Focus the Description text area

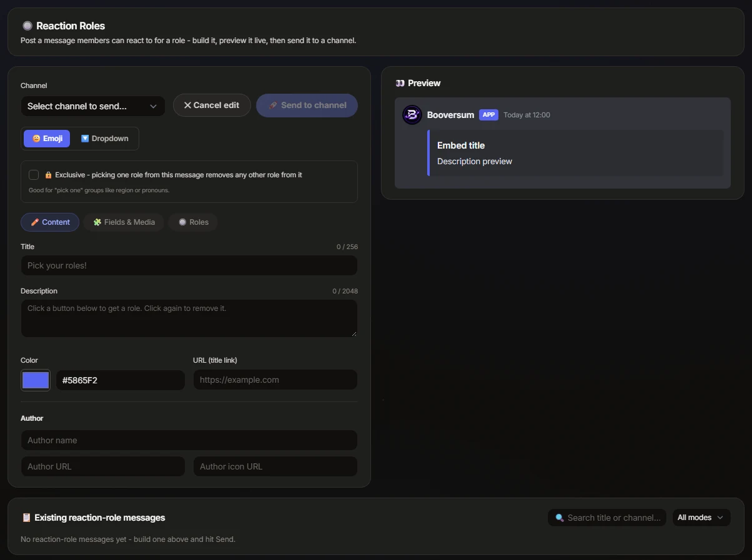point(189,318)
